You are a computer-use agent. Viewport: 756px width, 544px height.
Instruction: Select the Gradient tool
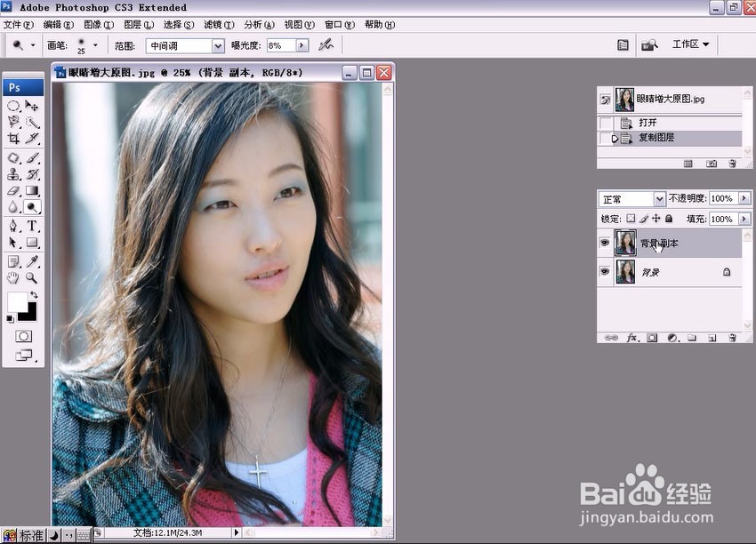(x=32, y=190)
